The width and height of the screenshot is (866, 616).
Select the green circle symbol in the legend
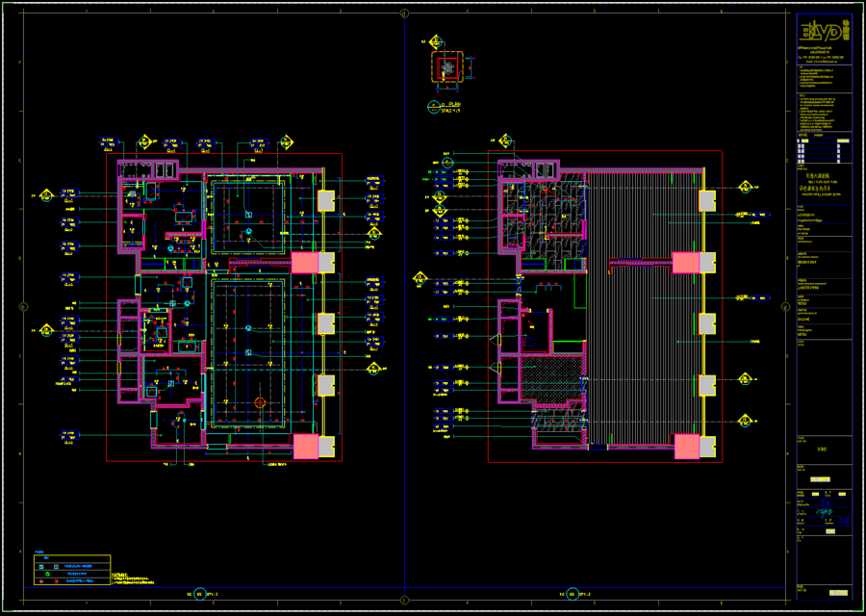(x=48, y=574)
